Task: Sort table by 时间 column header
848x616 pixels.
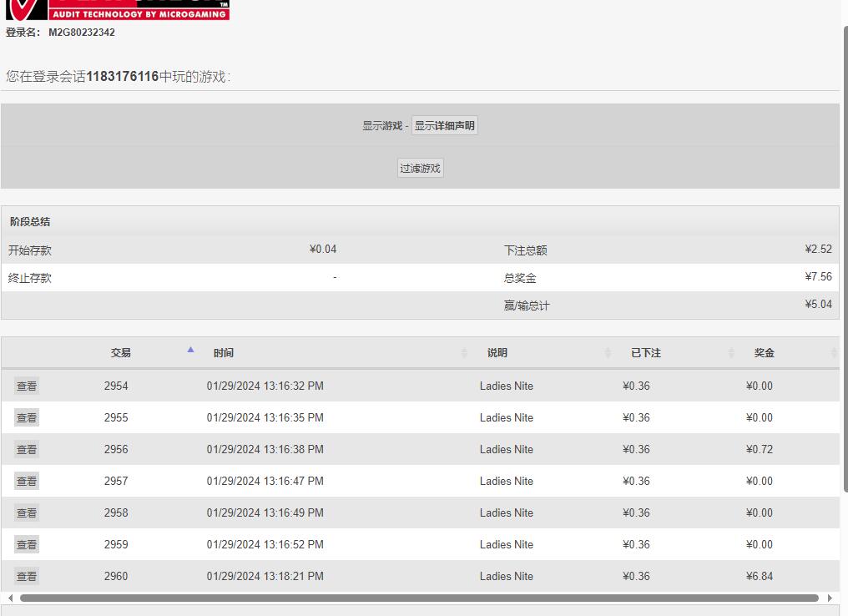Action: [224, 352]
